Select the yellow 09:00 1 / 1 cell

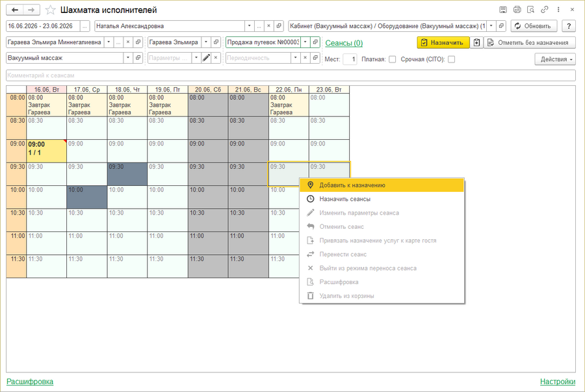coord(46,151)
